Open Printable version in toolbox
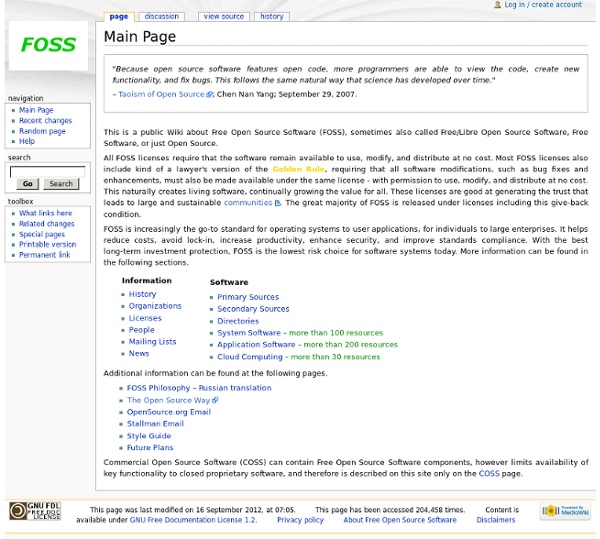Viewport: 600px width, 539px height. (x=47, y=244)
